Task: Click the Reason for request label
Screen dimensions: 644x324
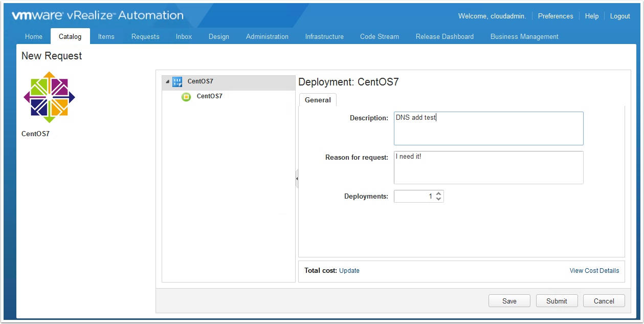Action: [x=357, y=158]
